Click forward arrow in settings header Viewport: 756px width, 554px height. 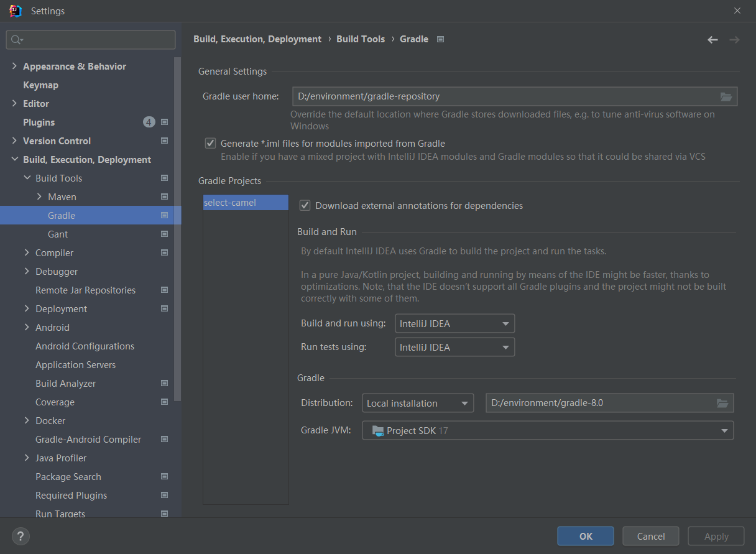pos(734,39)
